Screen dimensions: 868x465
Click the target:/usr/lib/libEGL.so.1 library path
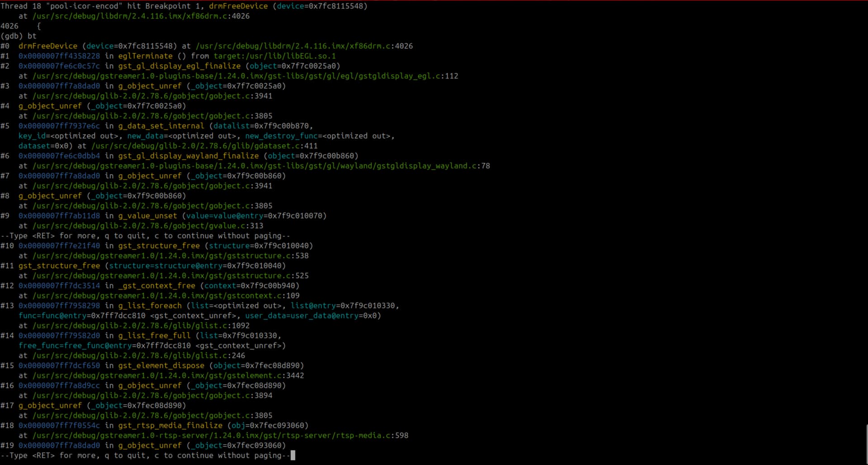(x=274, y=56)
